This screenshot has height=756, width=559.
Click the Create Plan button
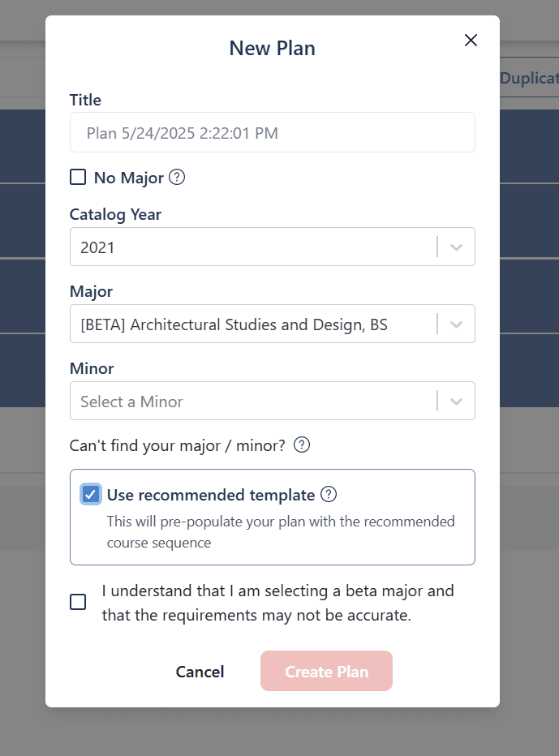(326, 671)
